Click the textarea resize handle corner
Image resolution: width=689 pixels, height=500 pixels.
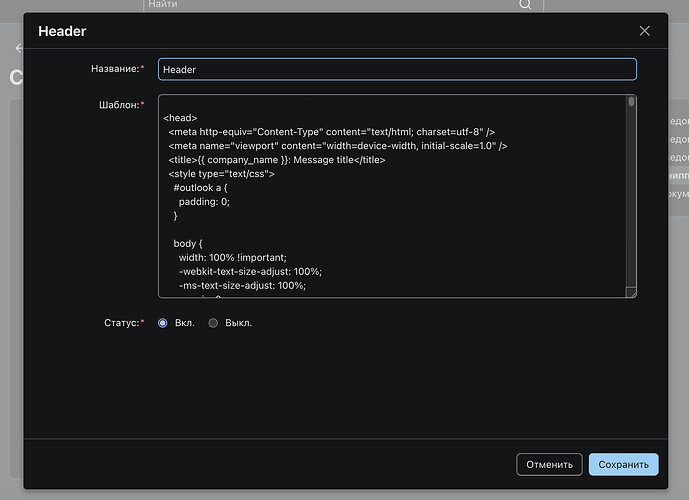pyautogui.click(x=631, y=293)
